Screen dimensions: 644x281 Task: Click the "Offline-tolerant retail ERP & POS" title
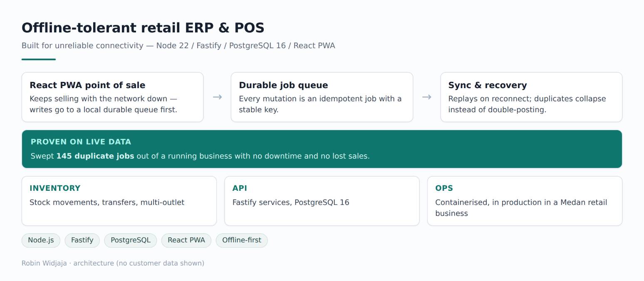pos(143,28)
